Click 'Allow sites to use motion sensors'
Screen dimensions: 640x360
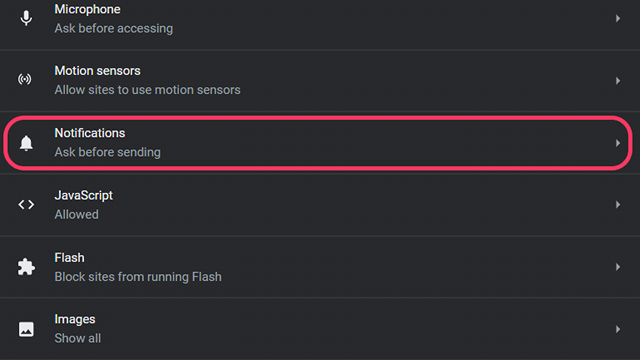147,90
